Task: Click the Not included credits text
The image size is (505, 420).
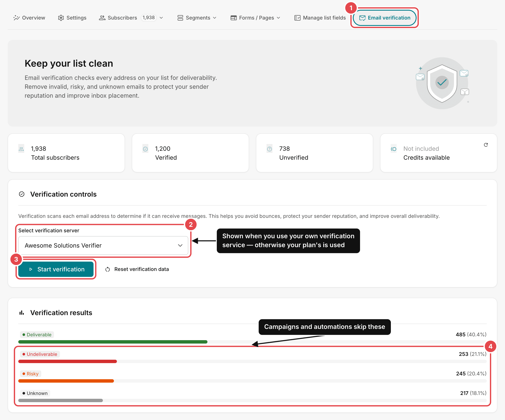Action: click(x=421, y=149)
